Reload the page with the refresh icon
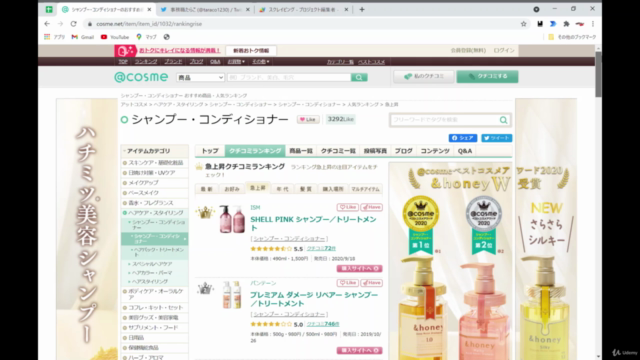The height and width of the screenshot is (360, 640). (x=73, y=24)
